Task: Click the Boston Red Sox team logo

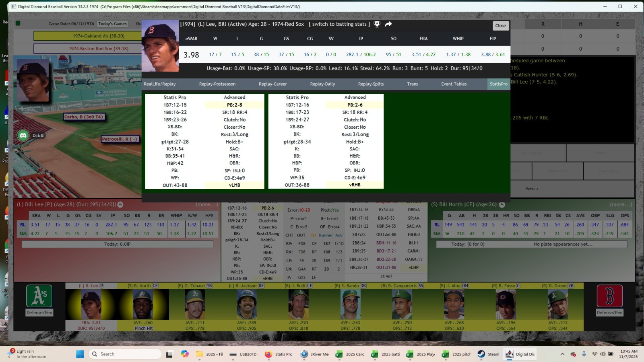Action: (609, 296)
